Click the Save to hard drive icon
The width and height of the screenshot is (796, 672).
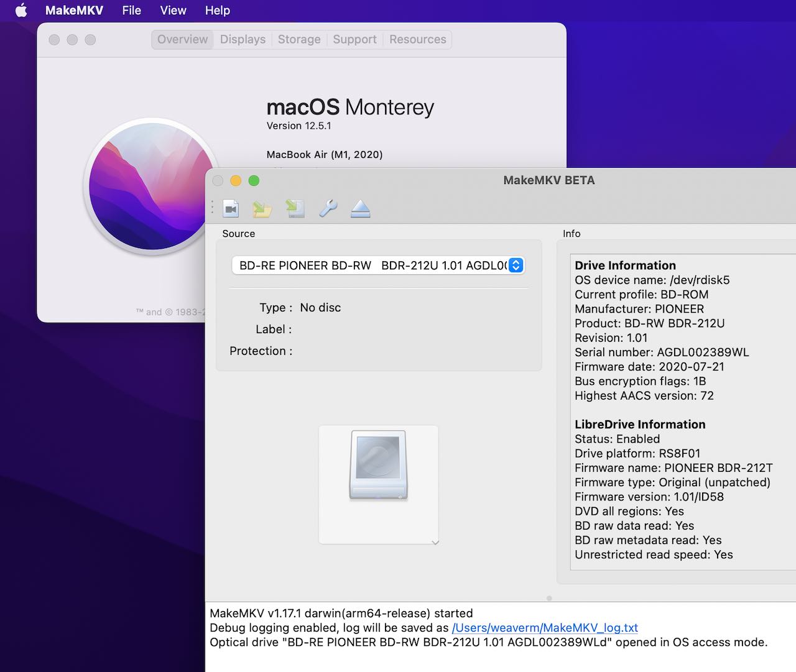point(295,209)
